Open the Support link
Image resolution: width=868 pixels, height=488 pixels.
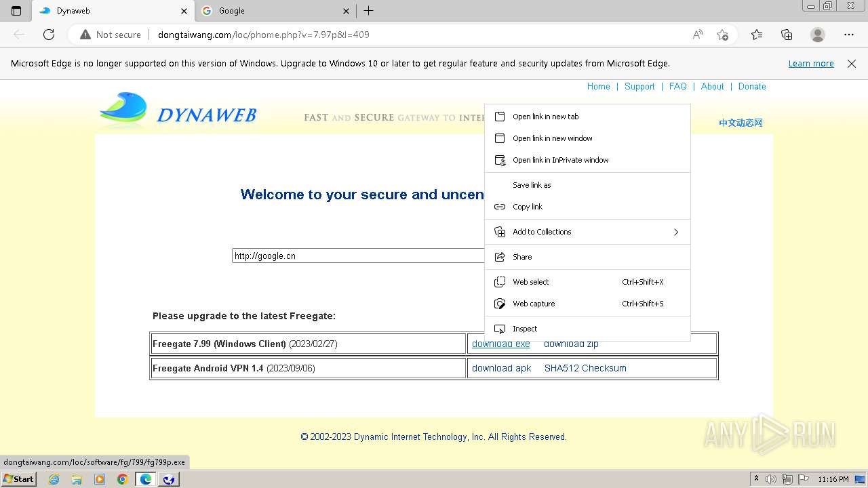click(639, 87)
